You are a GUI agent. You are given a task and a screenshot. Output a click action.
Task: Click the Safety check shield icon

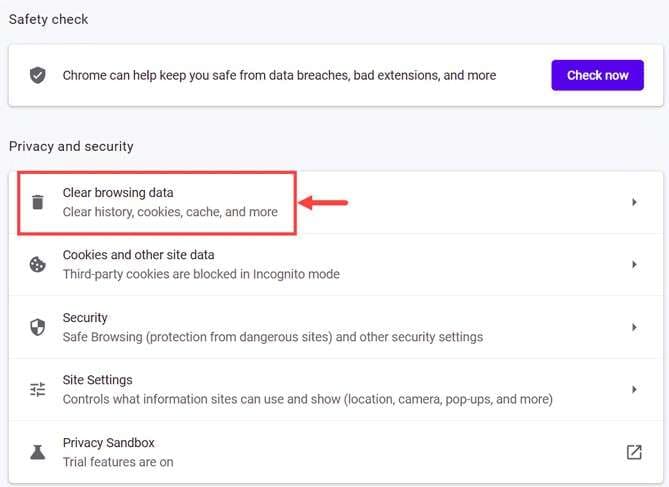coord(38,76)
